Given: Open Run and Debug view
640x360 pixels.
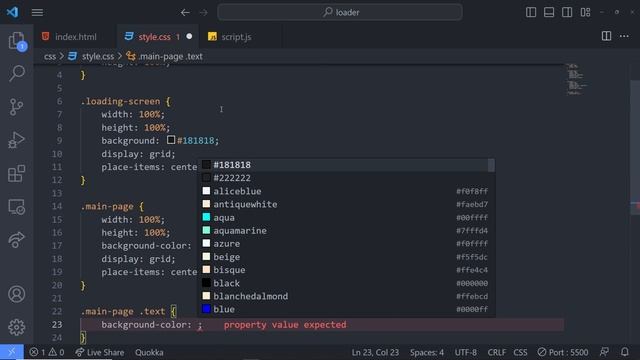Looking at the screenshot, I should click(x=16, y=140).
